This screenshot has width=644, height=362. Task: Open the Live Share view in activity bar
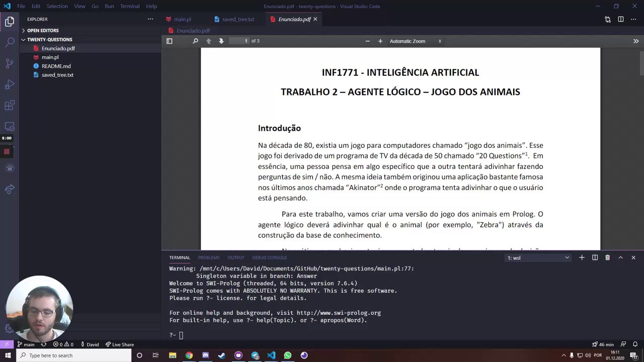[10, 190]
